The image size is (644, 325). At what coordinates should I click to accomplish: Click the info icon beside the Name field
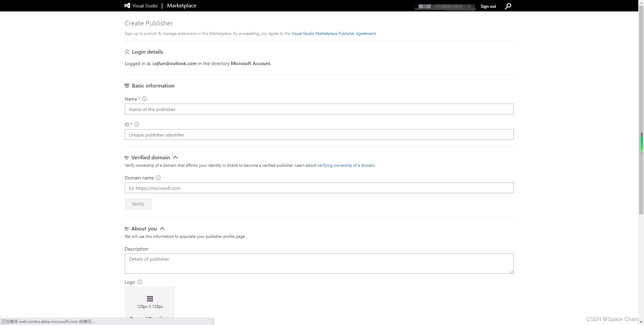point(144,99)
